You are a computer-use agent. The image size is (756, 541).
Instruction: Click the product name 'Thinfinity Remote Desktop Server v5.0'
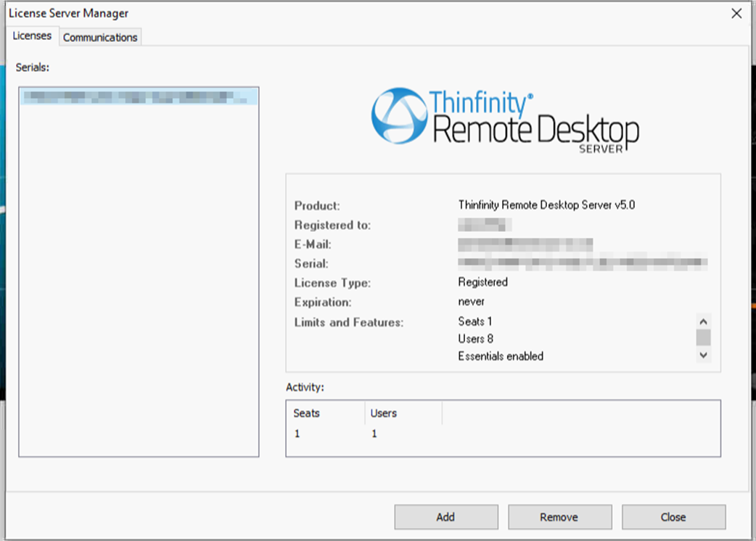(x=546, y=205)
